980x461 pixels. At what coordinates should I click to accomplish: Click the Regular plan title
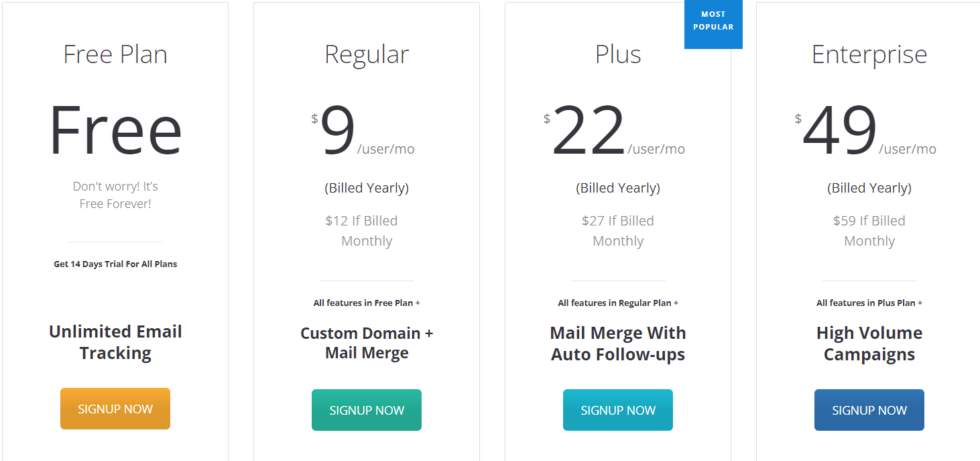(367, 54)
